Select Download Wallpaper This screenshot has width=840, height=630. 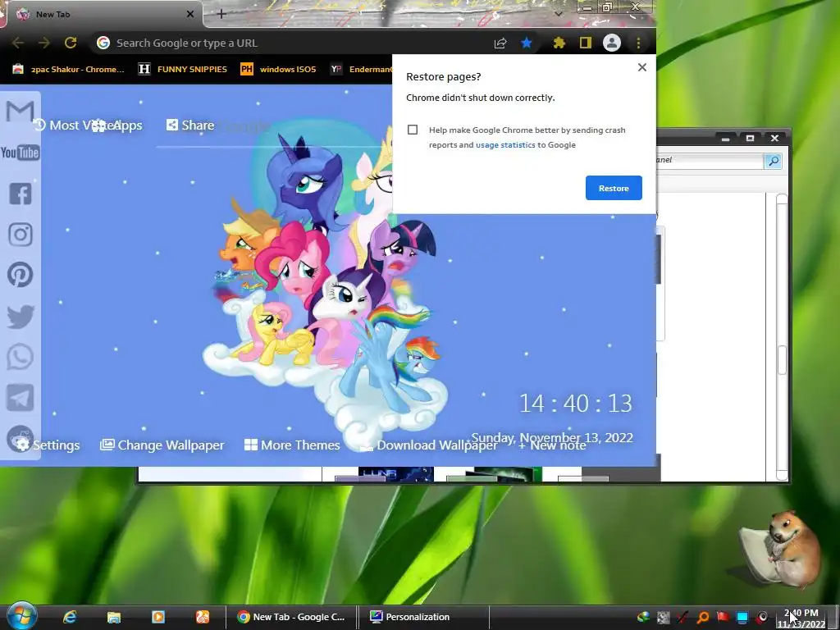428,445
